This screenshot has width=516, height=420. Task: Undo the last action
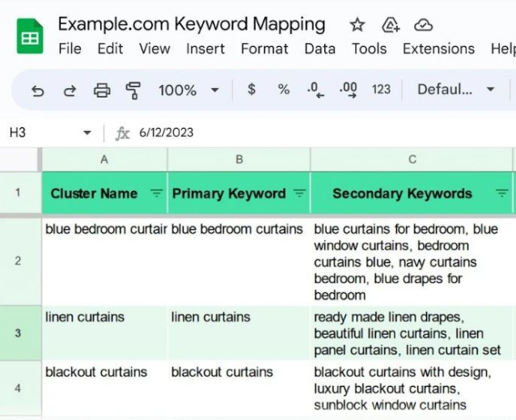[x=38, y=90]
